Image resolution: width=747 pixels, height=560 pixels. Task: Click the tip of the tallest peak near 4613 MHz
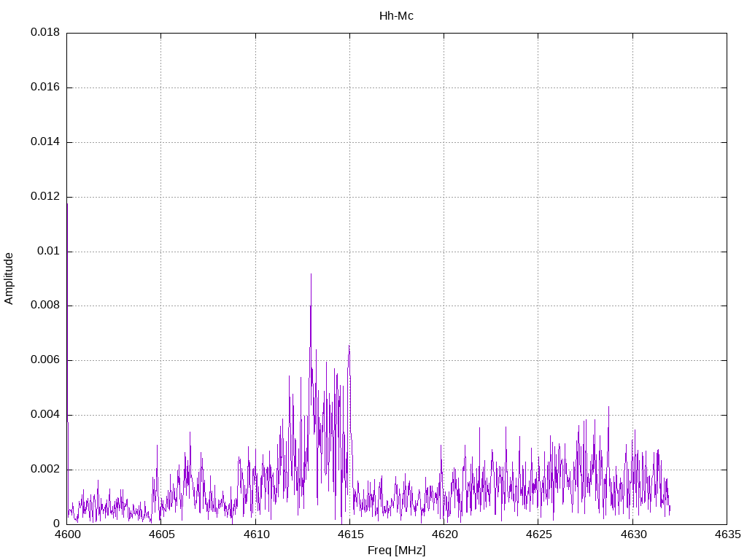click(x=311, y=274)
